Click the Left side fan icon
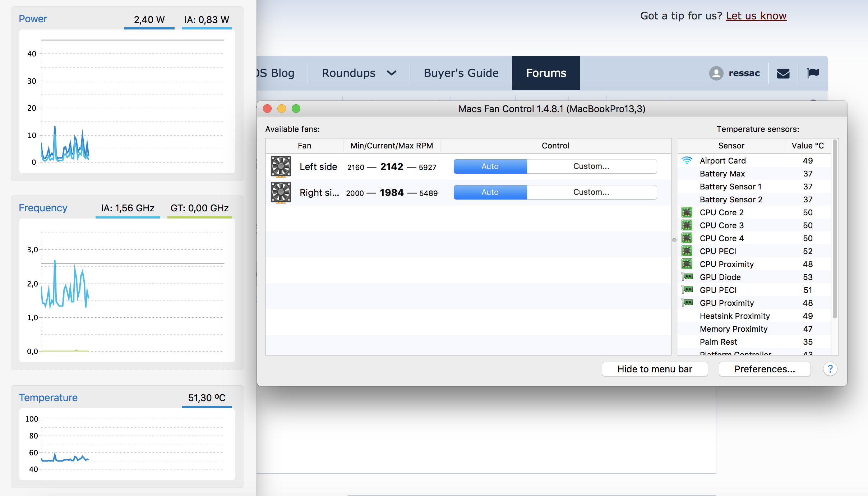Screen dimensions: 868x496 281,167
